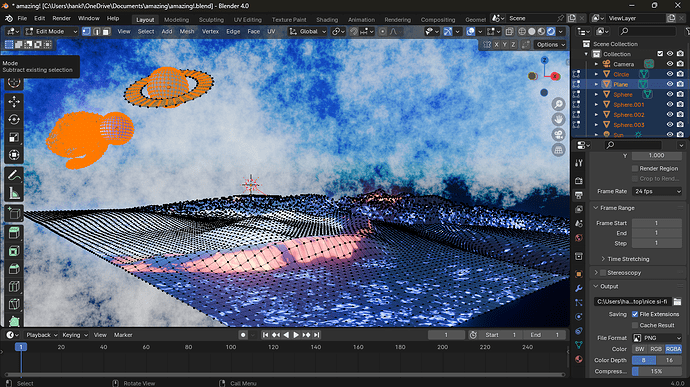Open the Edit Mode dropdown

coord(51,31)
